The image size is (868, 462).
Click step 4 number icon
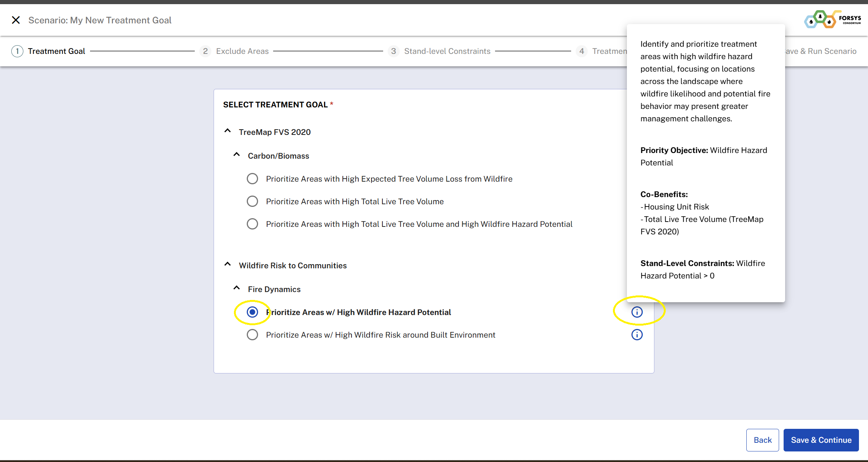(582, 51)
